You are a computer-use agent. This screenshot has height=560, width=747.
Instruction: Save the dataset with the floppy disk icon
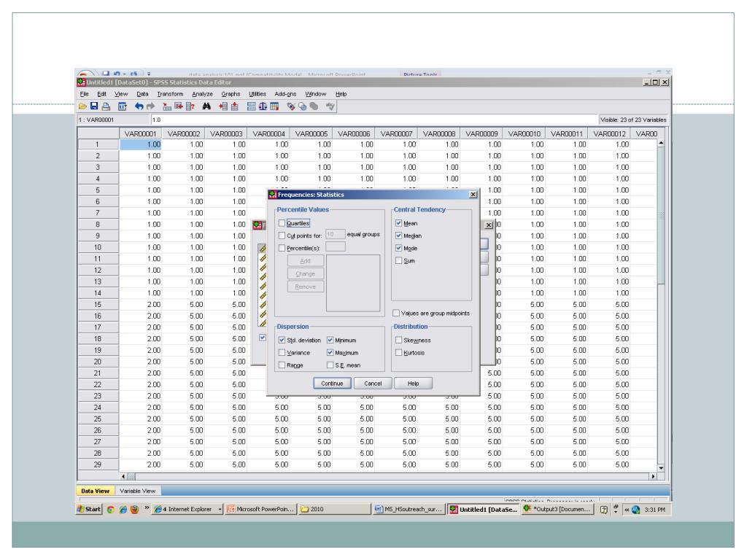(x=94, y=106)
